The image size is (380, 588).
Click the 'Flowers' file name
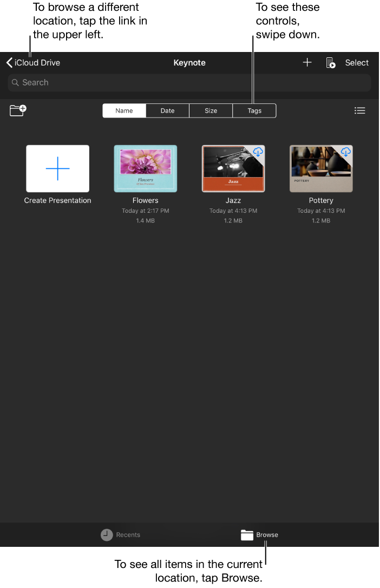[x=146, y=200]
